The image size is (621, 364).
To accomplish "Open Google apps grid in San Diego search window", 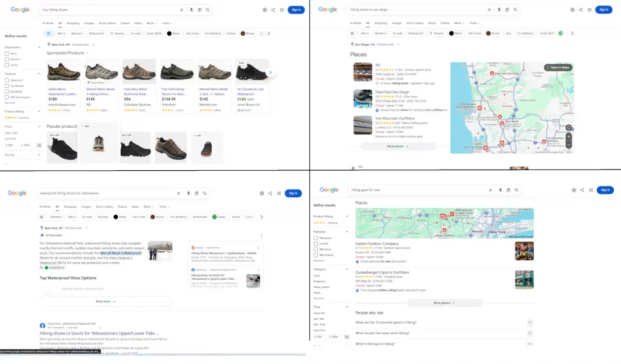I will 589,10.
